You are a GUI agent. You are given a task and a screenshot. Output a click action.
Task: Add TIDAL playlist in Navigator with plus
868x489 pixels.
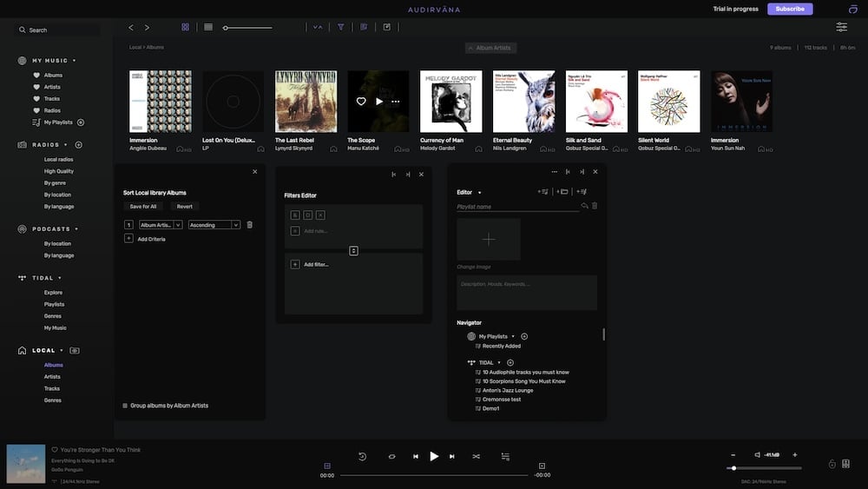point(510,363)
